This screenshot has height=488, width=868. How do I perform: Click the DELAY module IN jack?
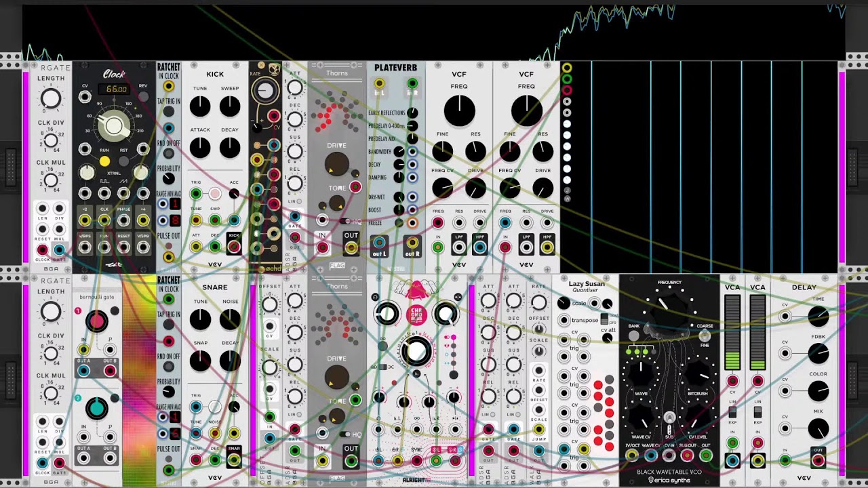click(785, 461)
